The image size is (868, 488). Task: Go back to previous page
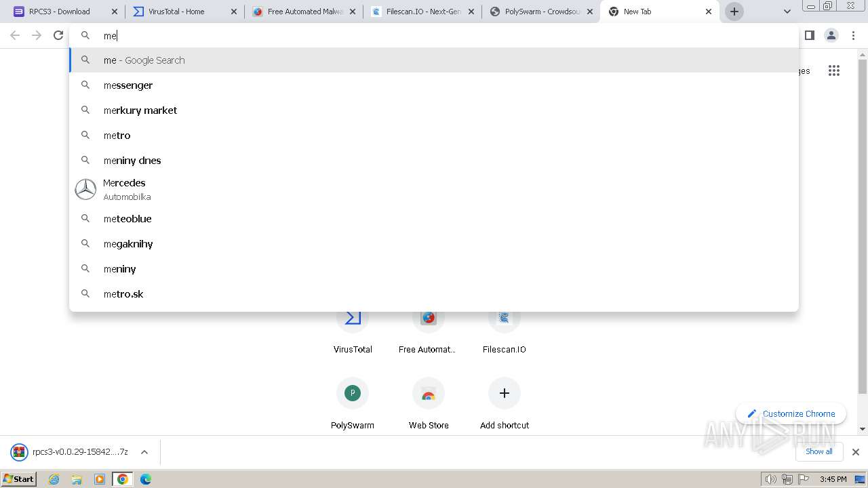[x=15, y=35]
